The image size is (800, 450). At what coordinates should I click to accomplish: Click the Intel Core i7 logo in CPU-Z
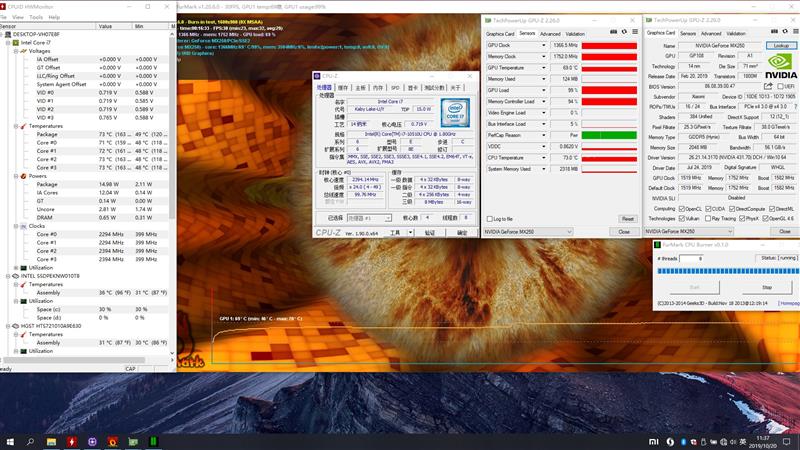pos(455,113)
